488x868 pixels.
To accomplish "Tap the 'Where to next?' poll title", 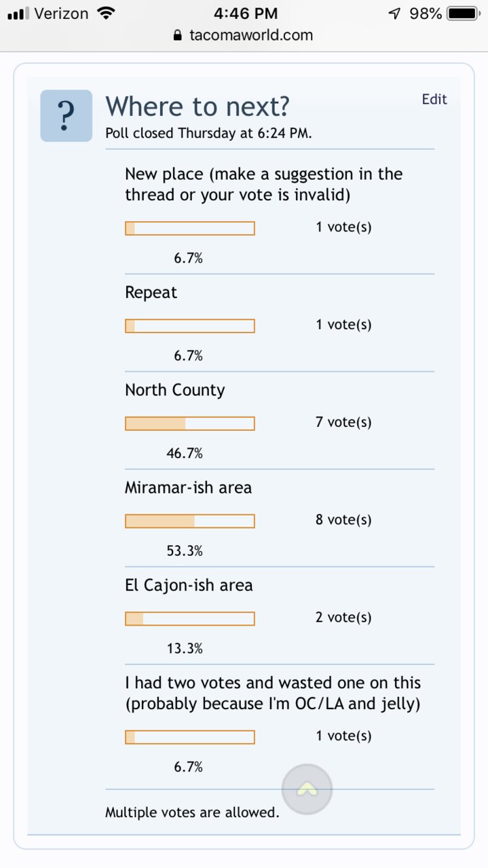I will tap(198, 107).
